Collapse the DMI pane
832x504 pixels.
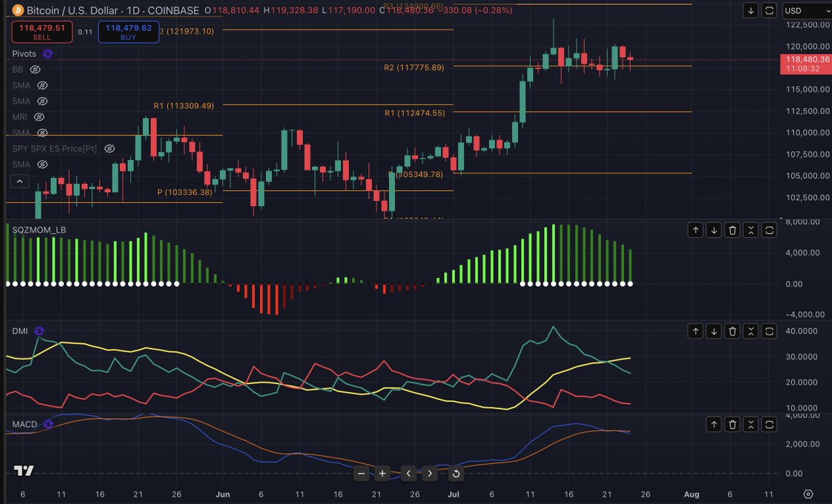(x=750, y=332)
